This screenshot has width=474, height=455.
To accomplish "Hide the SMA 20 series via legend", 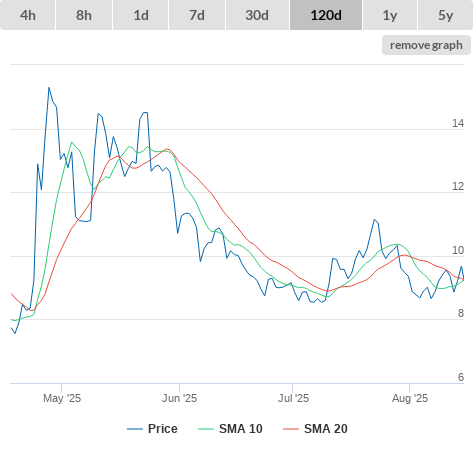I will [x=315, y=429].
